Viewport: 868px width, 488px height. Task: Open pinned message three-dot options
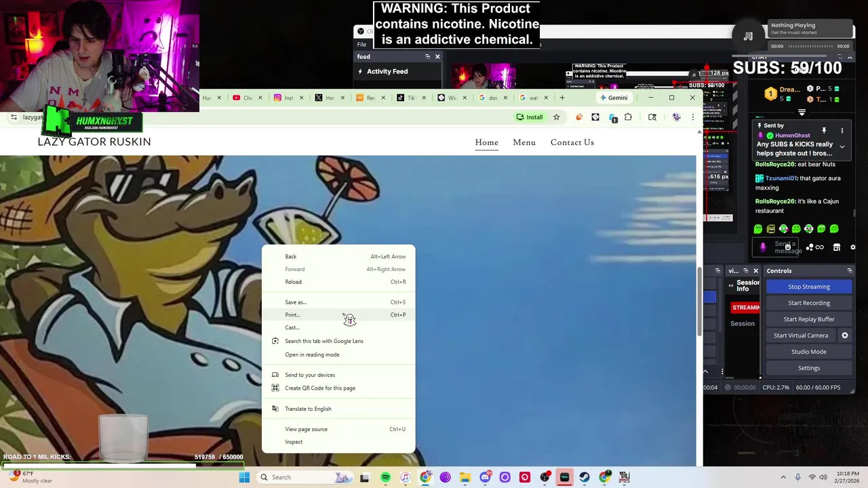[x=842, y=131]
